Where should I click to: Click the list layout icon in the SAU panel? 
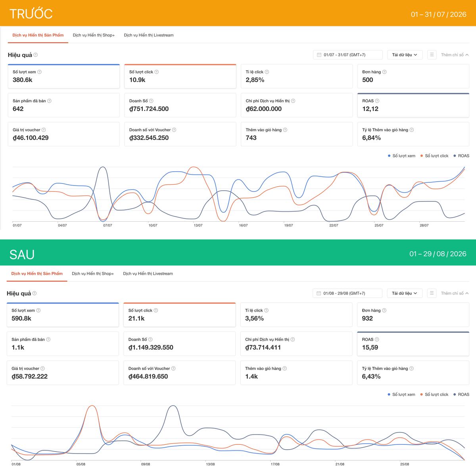click(x=432, y=293)
